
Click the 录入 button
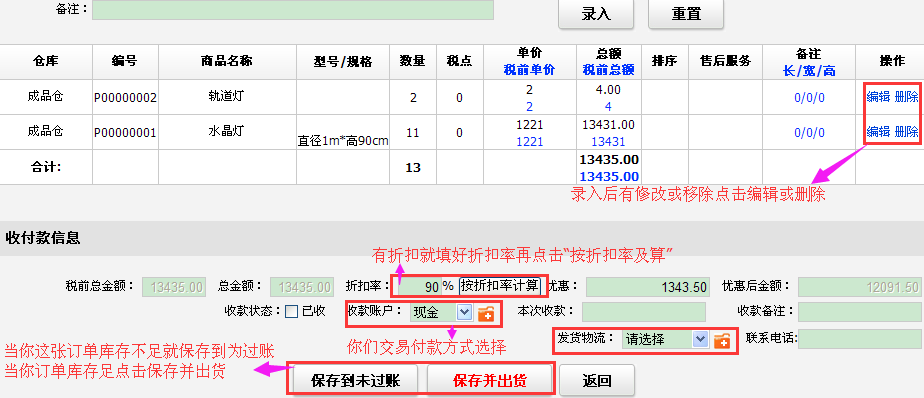(596, 14)
